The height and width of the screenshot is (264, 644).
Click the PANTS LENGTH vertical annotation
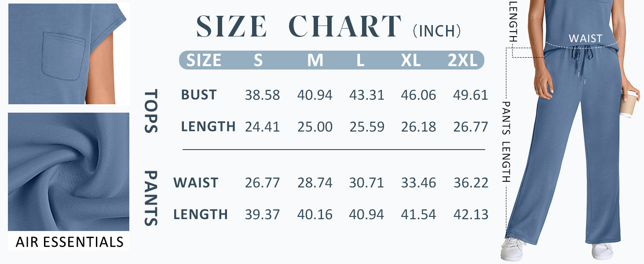point(506,142)
